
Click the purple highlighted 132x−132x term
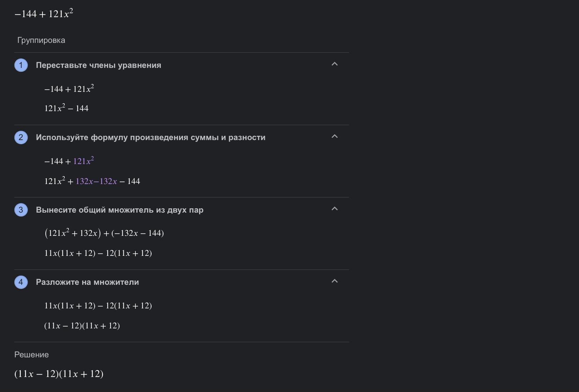click(96, 182)
